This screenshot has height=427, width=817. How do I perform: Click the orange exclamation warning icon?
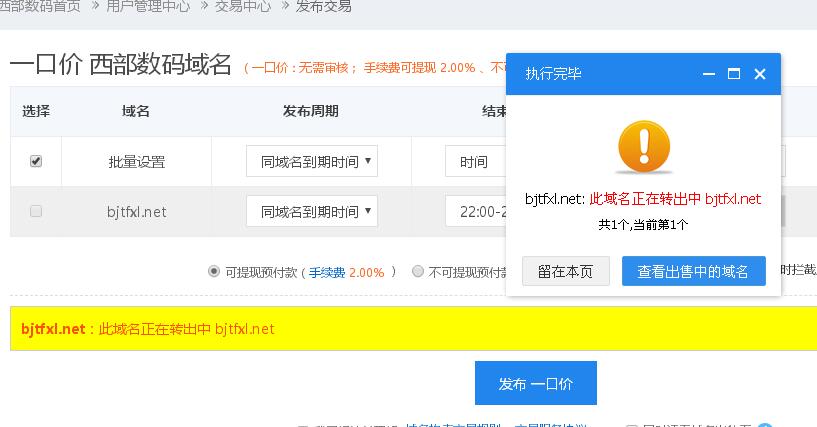tap(644, 147)
